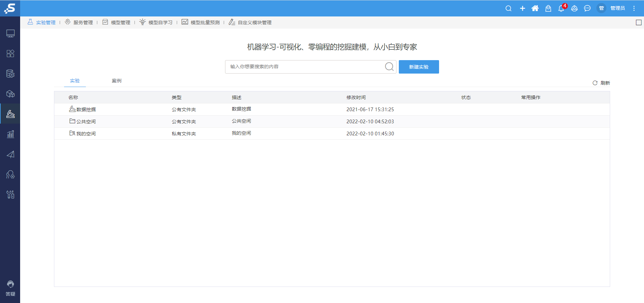Click the S logo in top-left corner
The height and width of the screenshot is (303, 644).
10,8
